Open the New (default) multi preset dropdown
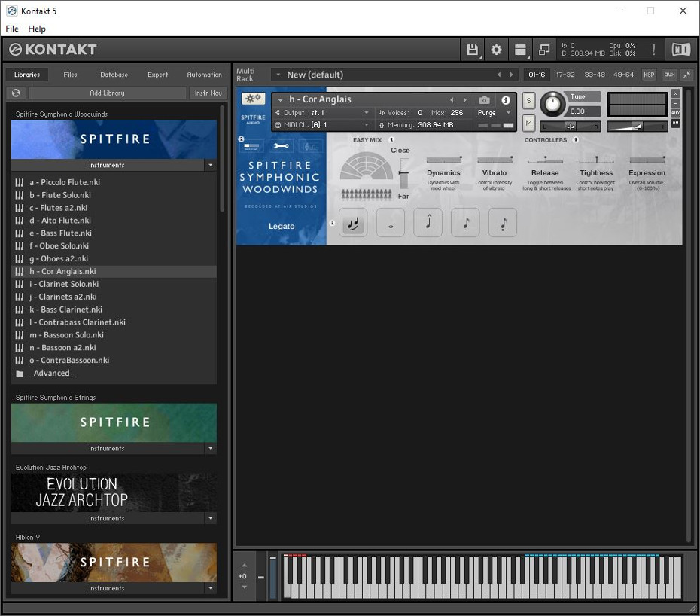This screenshot has height=616, width=700. pos(278,75)
